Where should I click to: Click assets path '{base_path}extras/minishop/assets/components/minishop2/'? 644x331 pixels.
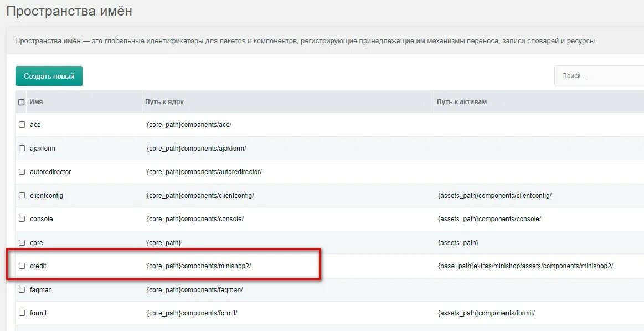point(525,266)
